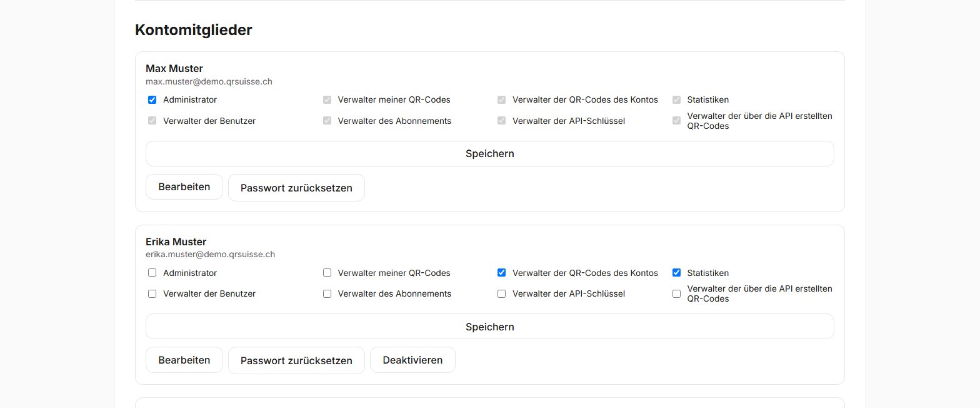This screenshot has height=408, width=980.
Task: Reset password for Max Muster
Action: click(x=296, y=188)
